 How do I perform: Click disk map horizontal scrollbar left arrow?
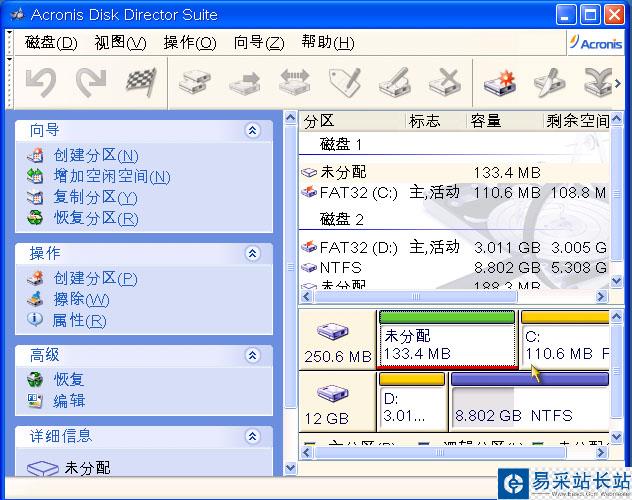[307, 452]
